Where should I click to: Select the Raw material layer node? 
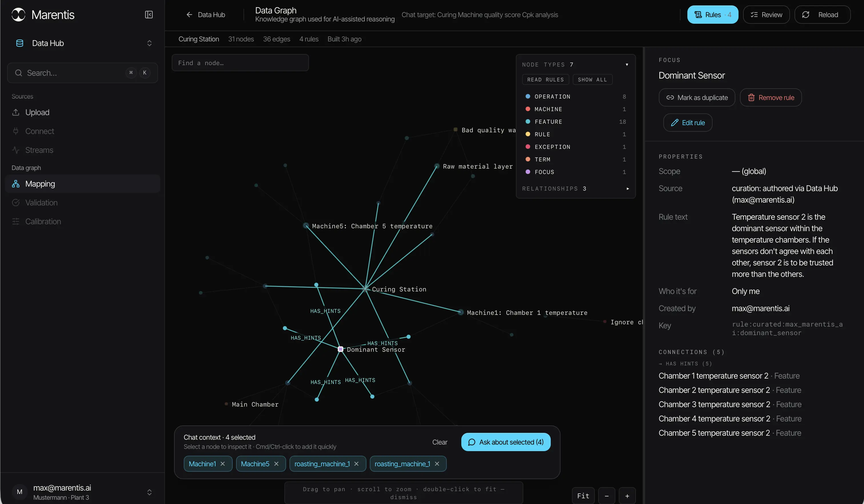pyautogui.click(x=437, y=166)
